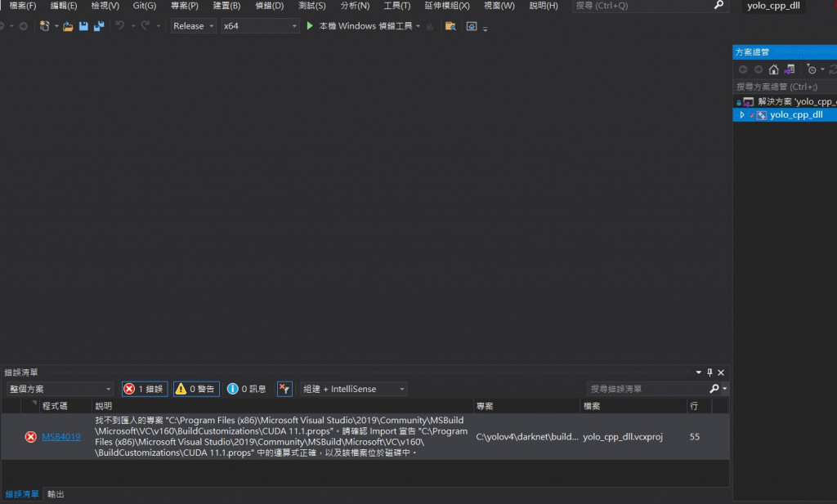Switch to the 輸出 output tab
837x504 pixels.
[56, 494]
